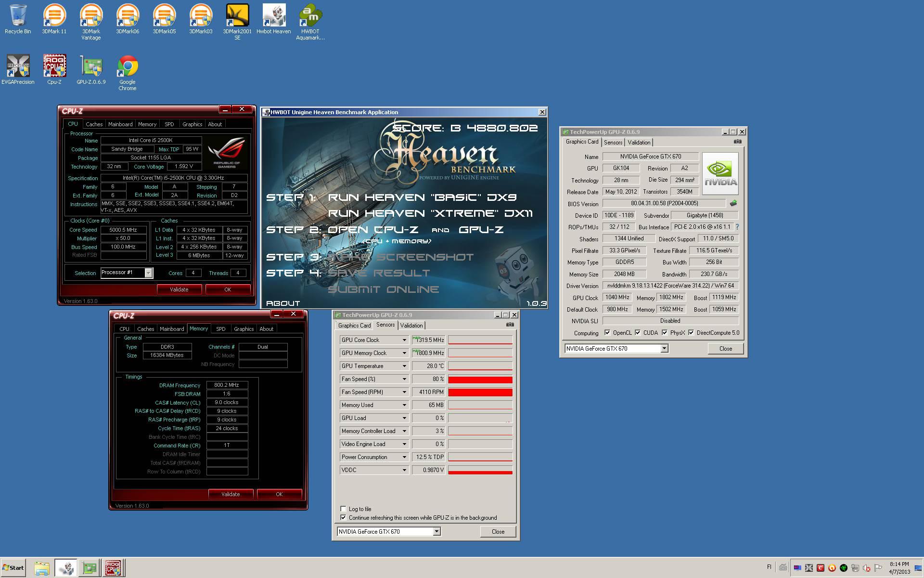Launch 3DMark2001 SE desktop shortcut

pyautogui.click(x=237, y=22)
